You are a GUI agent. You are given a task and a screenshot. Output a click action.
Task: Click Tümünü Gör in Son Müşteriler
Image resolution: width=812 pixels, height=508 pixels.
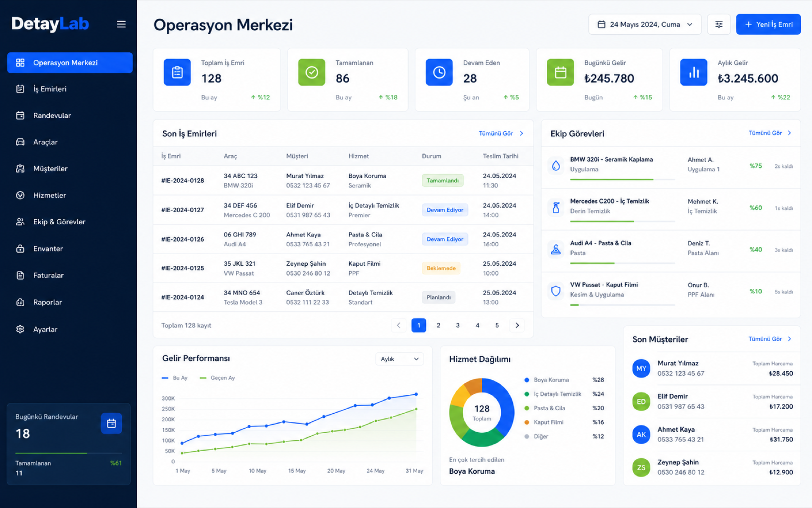coord(770,339)
